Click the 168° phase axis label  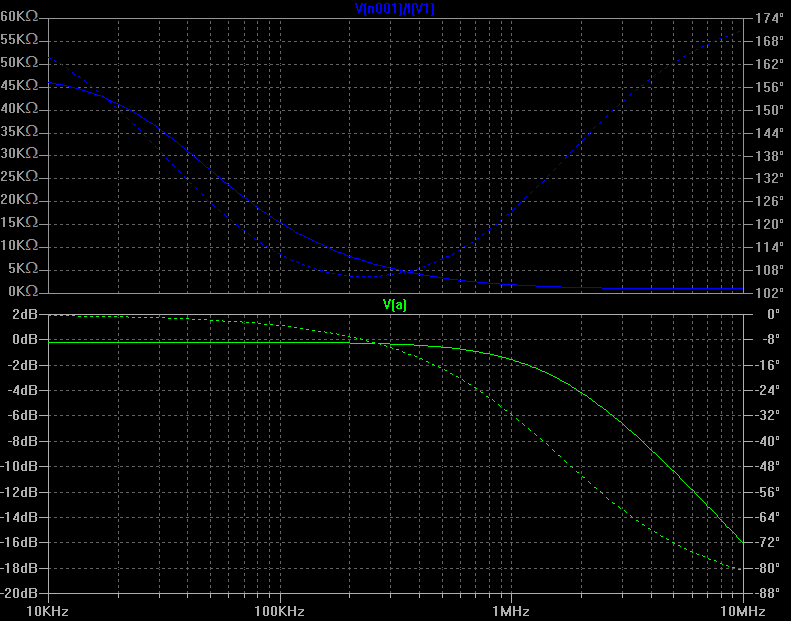coord(769,41)
